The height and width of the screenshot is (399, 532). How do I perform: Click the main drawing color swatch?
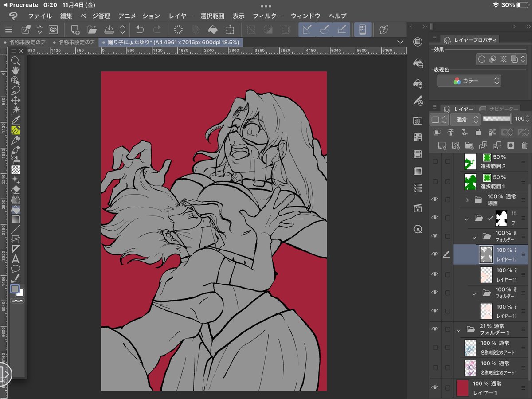pos(15,289)
